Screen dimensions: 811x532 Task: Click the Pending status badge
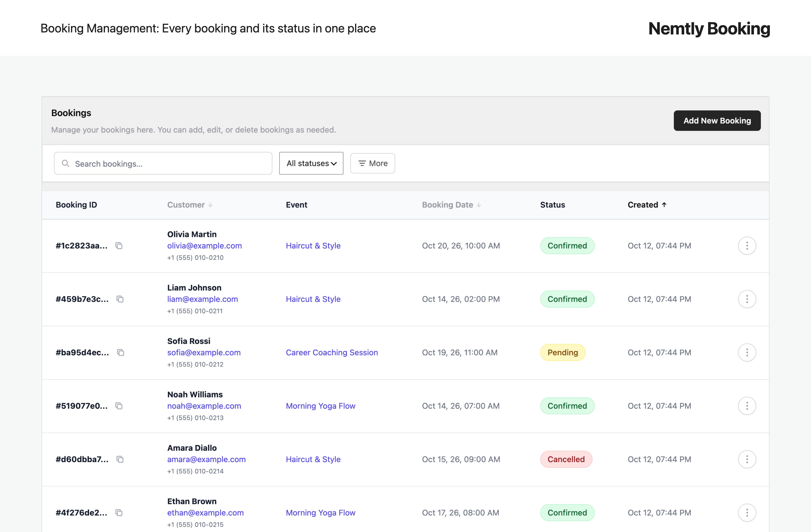pos(563,352)
